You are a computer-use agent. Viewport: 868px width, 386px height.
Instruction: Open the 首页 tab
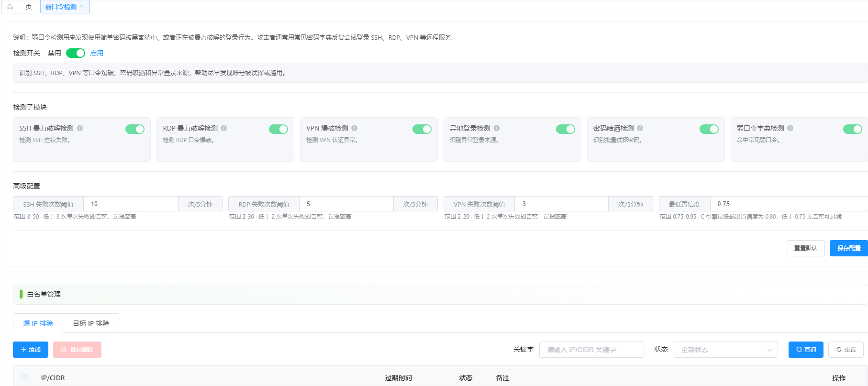(x=19, y=7)
